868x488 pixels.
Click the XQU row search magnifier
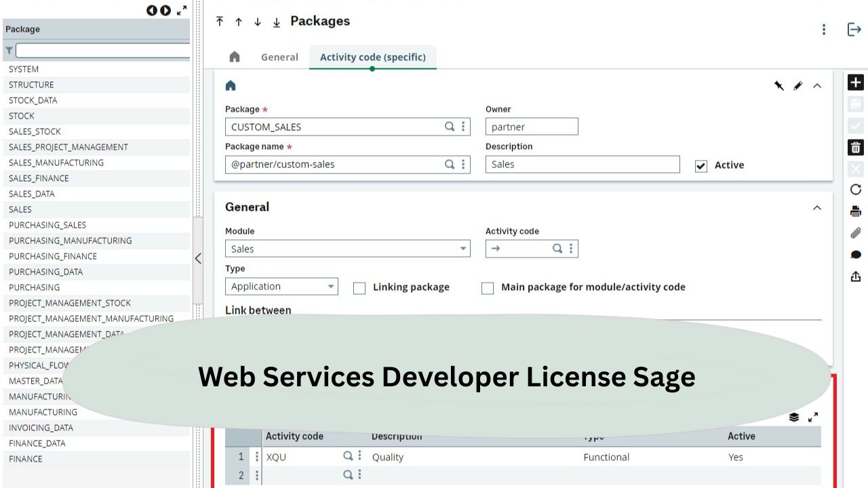(348, 456)
